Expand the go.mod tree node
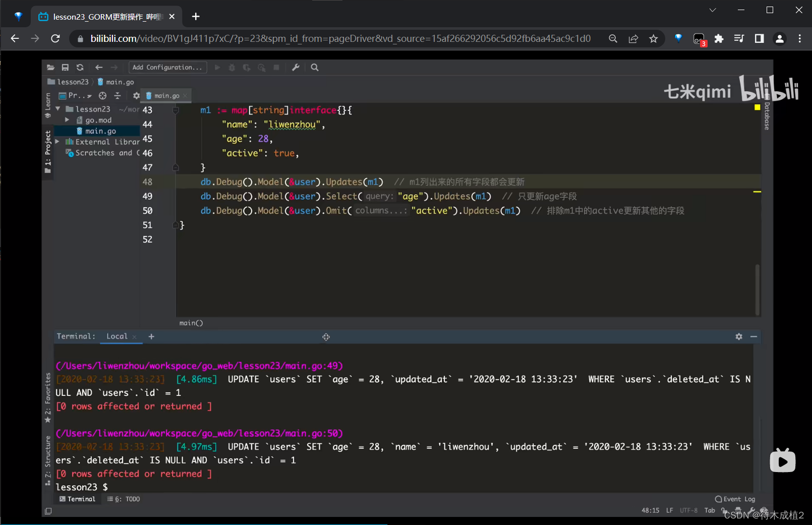812x525 pixels. tap(67, 120)
